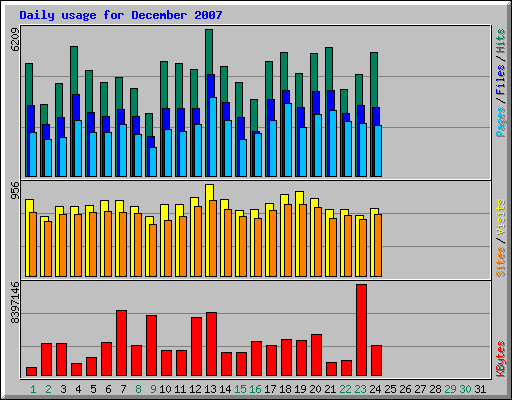This screenshot has width=512, height=400.
Task: Click the green "Hits" legend label
Action: pos(500,41)
